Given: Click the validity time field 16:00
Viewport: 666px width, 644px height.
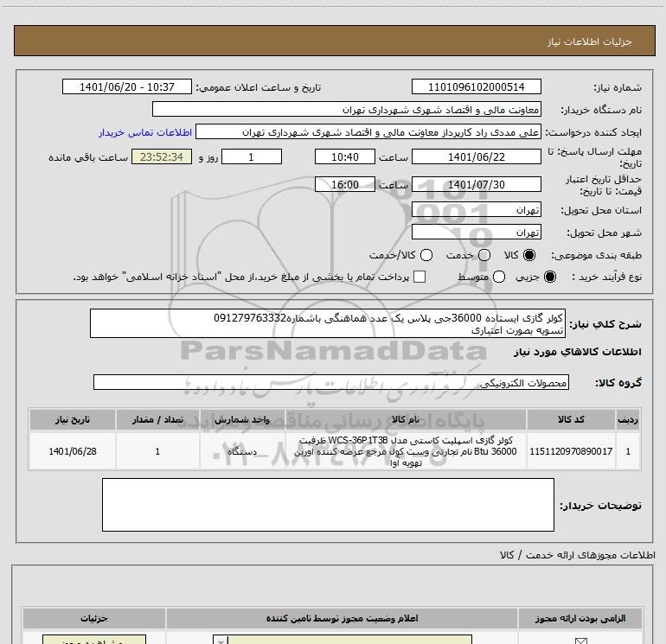Looking at the screenshot, I should [x=345, y=184].
